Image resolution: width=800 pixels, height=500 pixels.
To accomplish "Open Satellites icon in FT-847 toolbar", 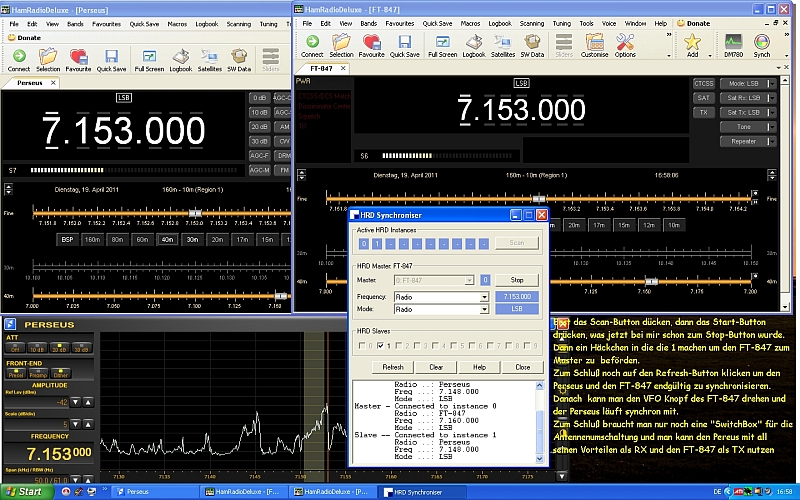I will pos(503,41).
